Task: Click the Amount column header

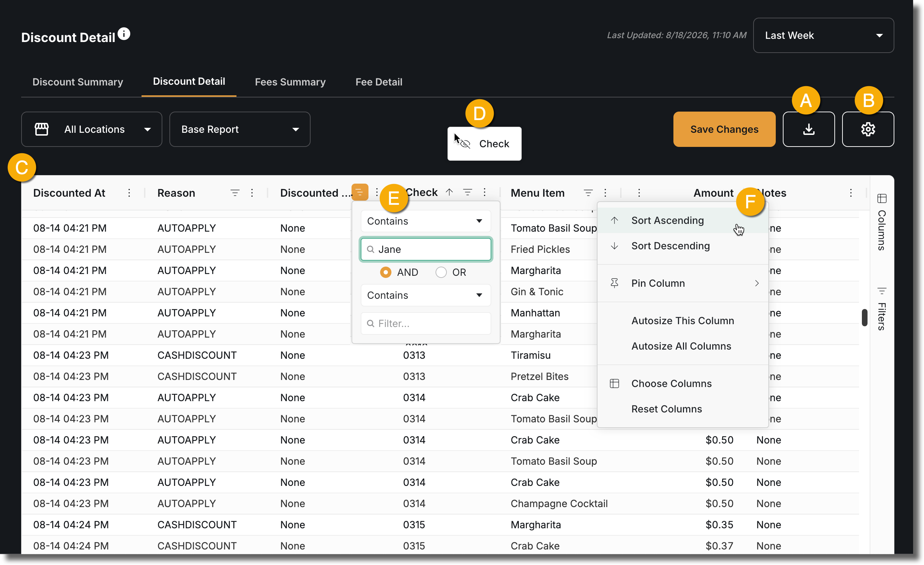Action: pyautogui.click(x=713, y=193)
